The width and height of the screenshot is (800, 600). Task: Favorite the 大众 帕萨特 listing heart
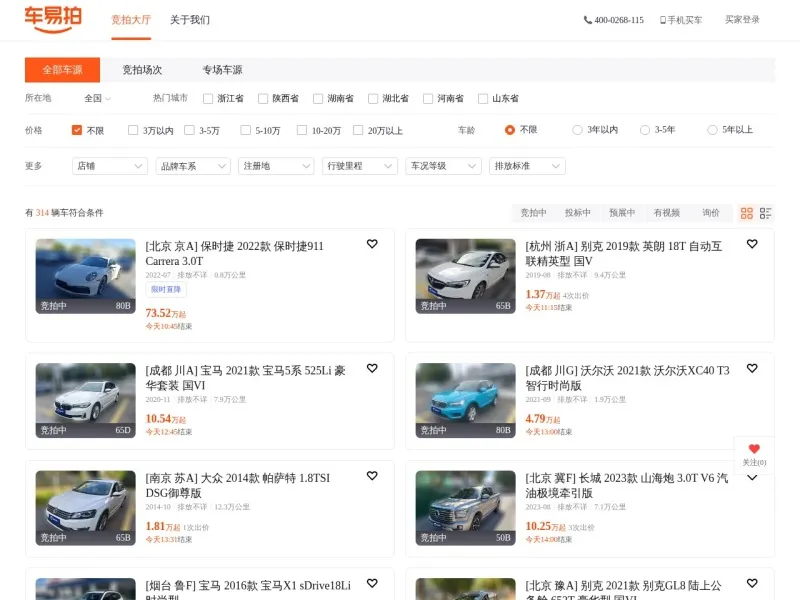[372, 476]
